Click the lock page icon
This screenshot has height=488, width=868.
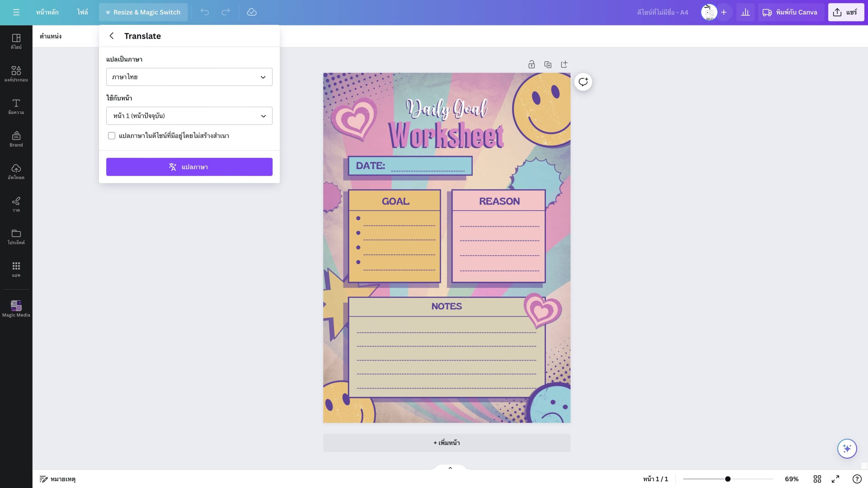point(531,64)
